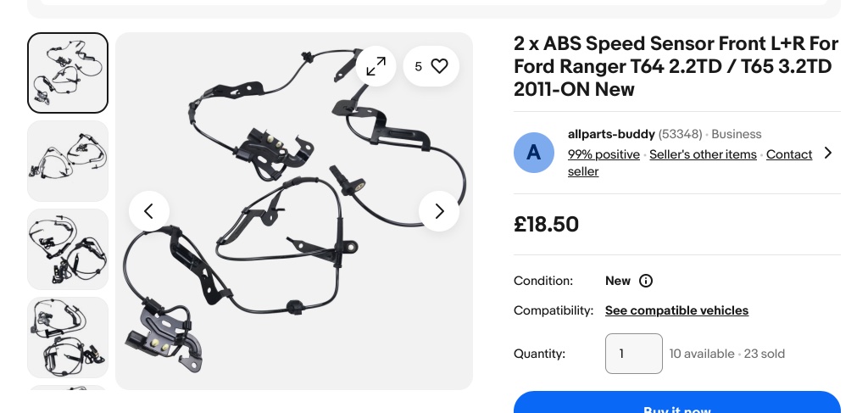This screenshot has width=868, height=413.
Task: Expand seller details chevron arrow
Action: coord(828,153)
